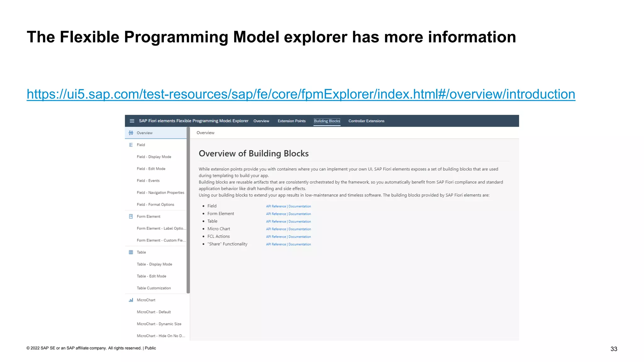
Task: Open API Reference for Field
Action: click(276, 206)
